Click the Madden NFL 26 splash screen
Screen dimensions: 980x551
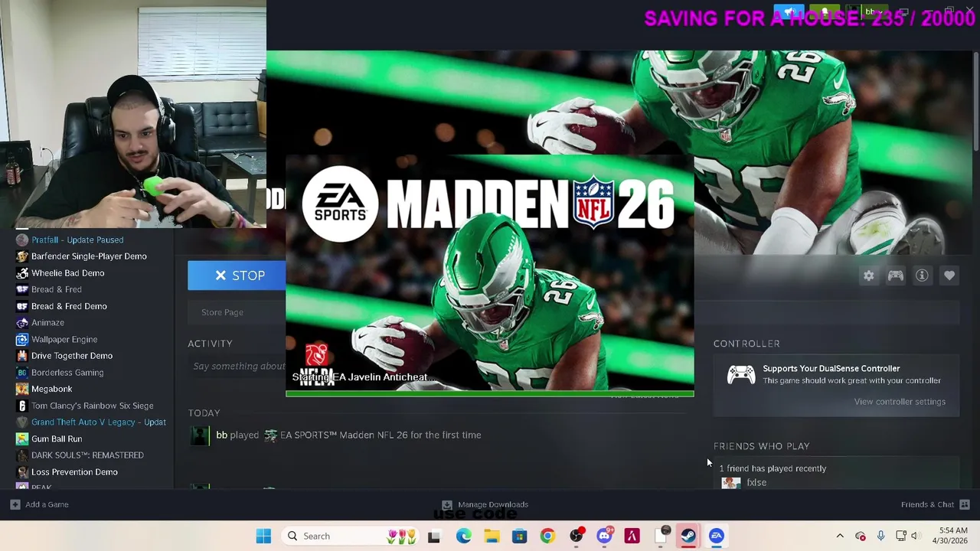490,275
